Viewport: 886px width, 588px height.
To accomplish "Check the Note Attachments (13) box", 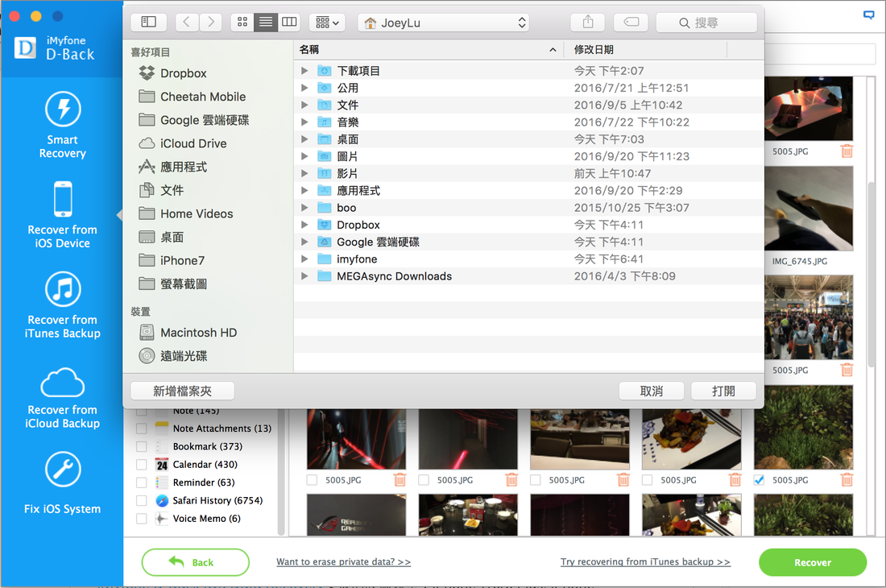I will pyautogui.click(x=142, y=429).
